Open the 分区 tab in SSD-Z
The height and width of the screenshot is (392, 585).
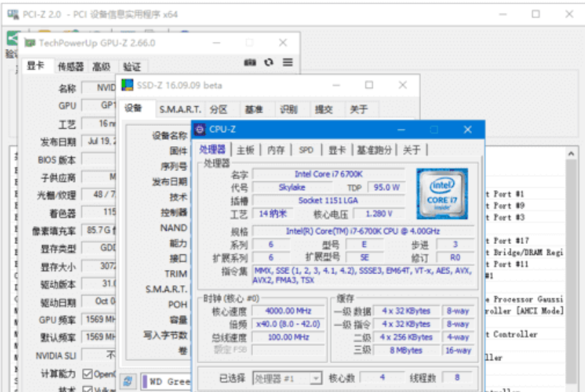218,110
